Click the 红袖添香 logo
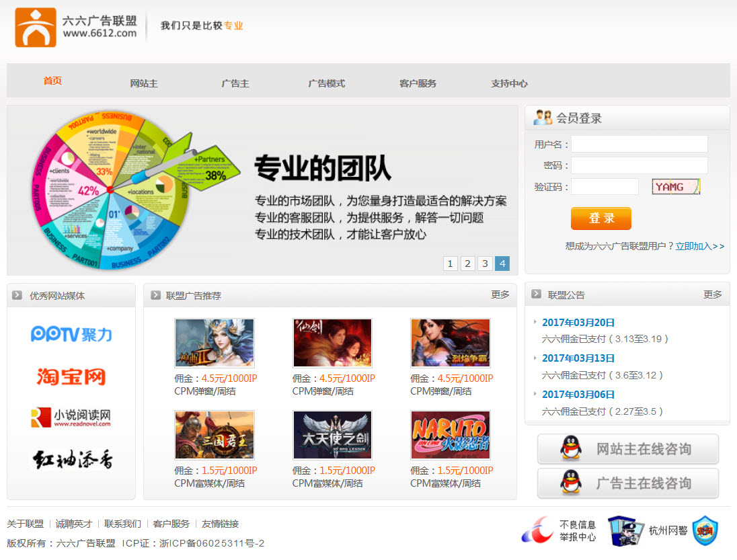 tap(73, 459)
